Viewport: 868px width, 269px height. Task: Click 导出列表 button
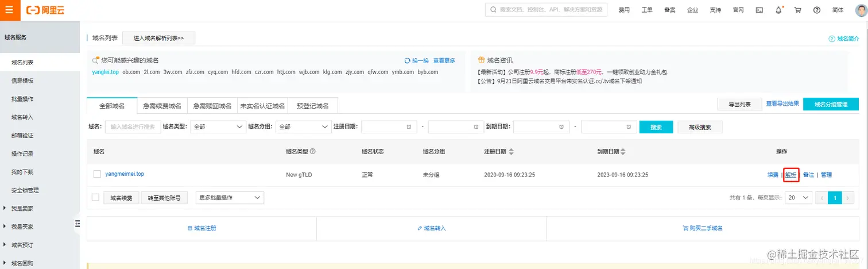click(739, 104)
